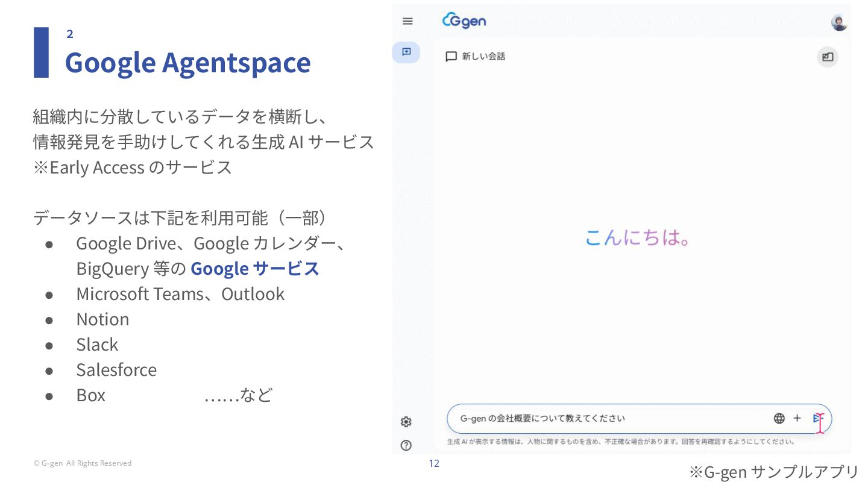Open the user profile avatar
The height and width of the screenshot is (488, 868).
coord(839,23)
